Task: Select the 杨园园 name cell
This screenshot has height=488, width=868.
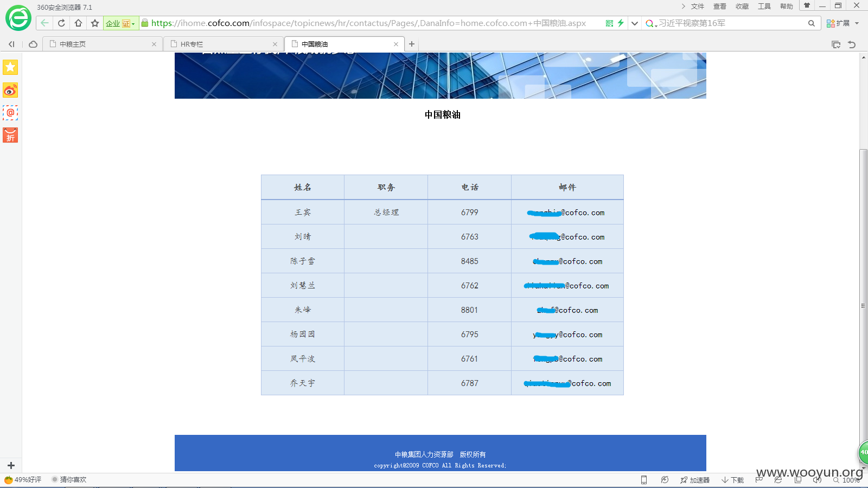Action: click(303, 334)
